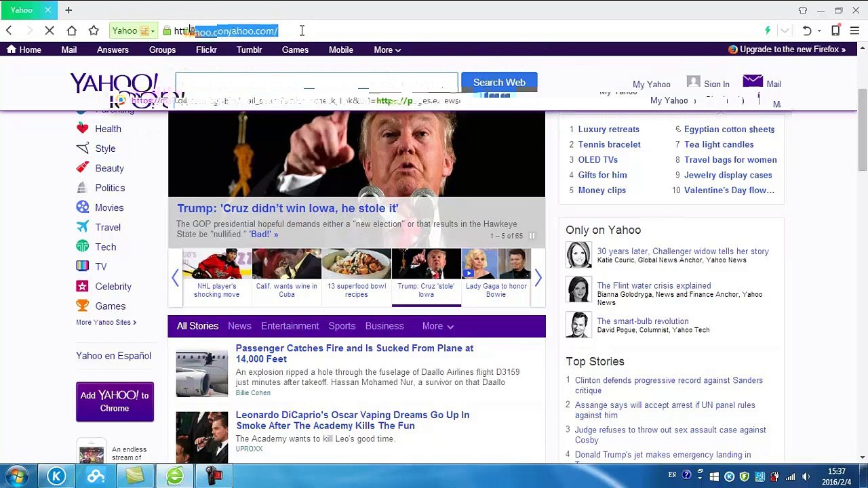Click the taskbar volume speaker icon

tap(806, 476)
